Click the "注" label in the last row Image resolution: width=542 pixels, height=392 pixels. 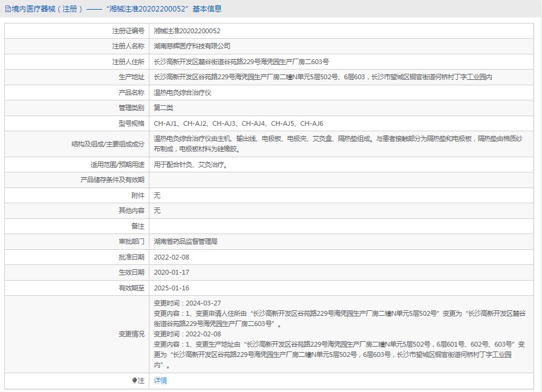coord(141,381)
